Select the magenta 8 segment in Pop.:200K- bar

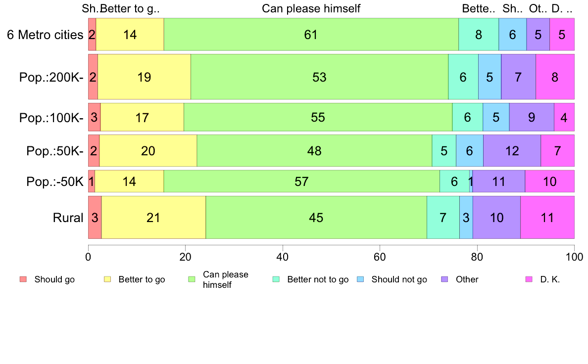click(x=555, y=77)
